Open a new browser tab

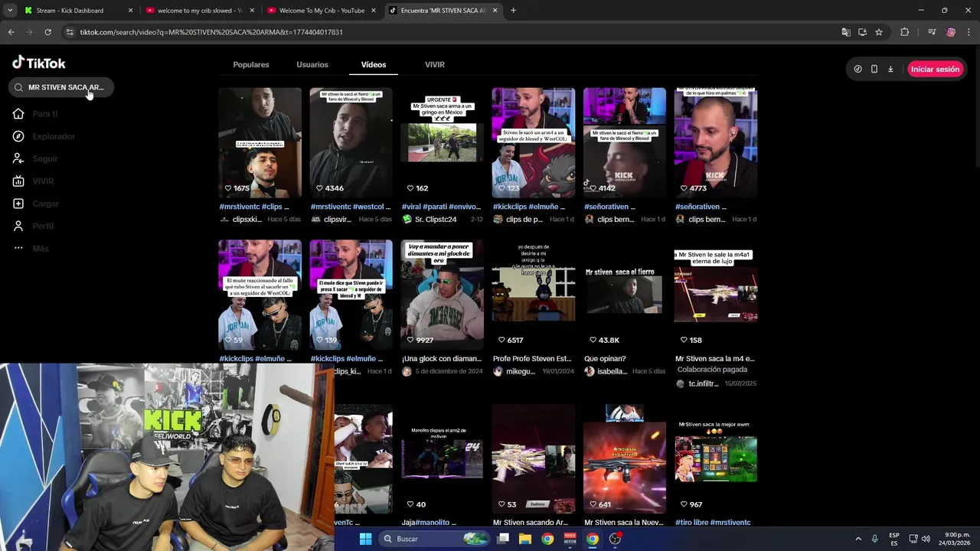(513, 11)
